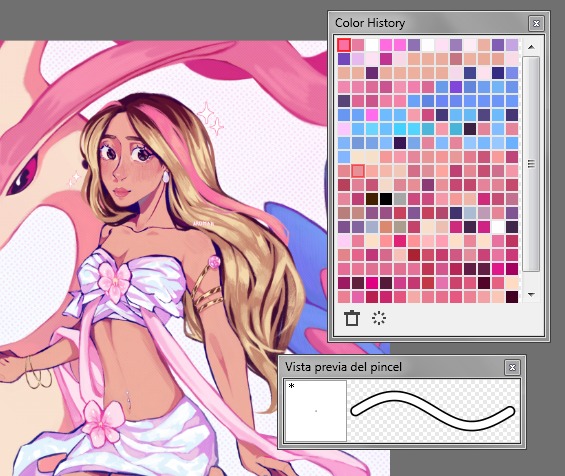
Task: Click the brush tip thumbnail marked with asterisk
Action: click(316, 410)
